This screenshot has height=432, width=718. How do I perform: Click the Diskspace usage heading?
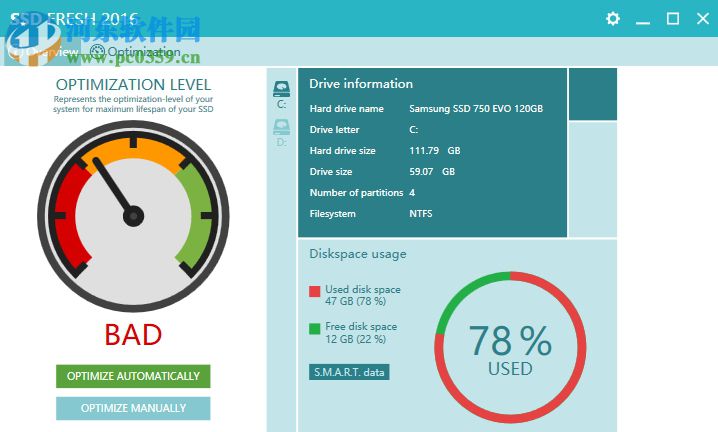point(358,254)
